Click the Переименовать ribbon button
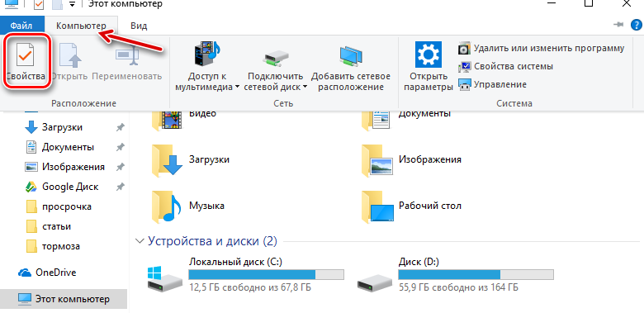 click(127, 62)
